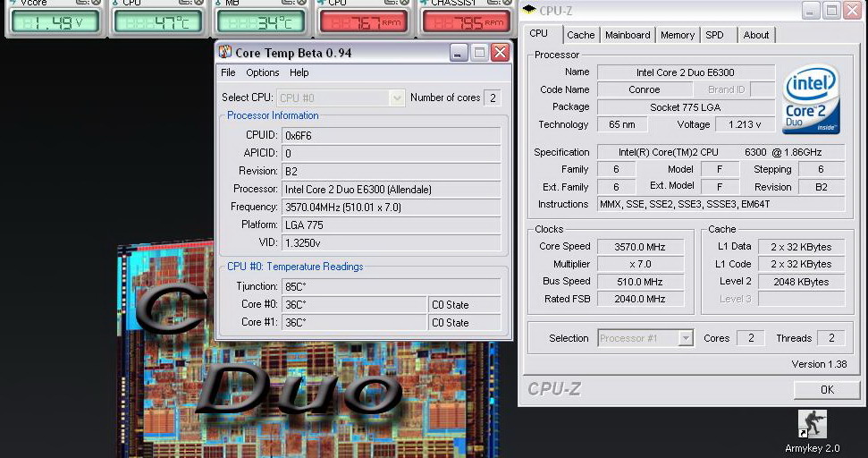This screenshot has height=458, width=868.
Task: Click the Intel Core 2 Duo logo
Action: coord(811,99)
